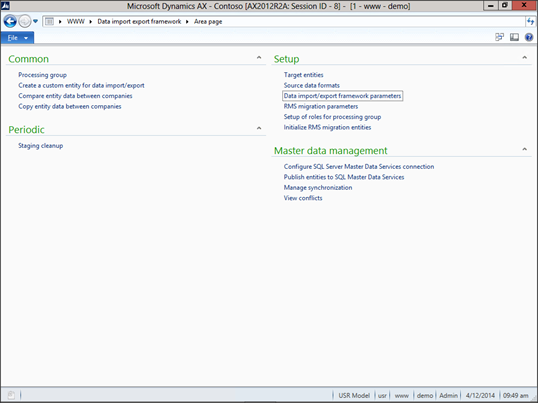The width and height of the screenshot is (538, 403).
Task: Minimize the Dynamics AX window
Action: point(491,5)
